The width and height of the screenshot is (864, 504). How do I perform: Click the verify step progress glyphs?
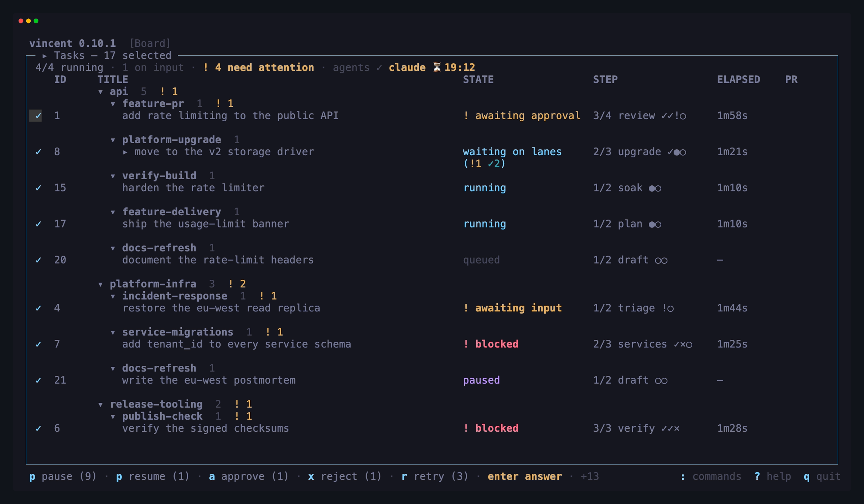tap(670, 428)
